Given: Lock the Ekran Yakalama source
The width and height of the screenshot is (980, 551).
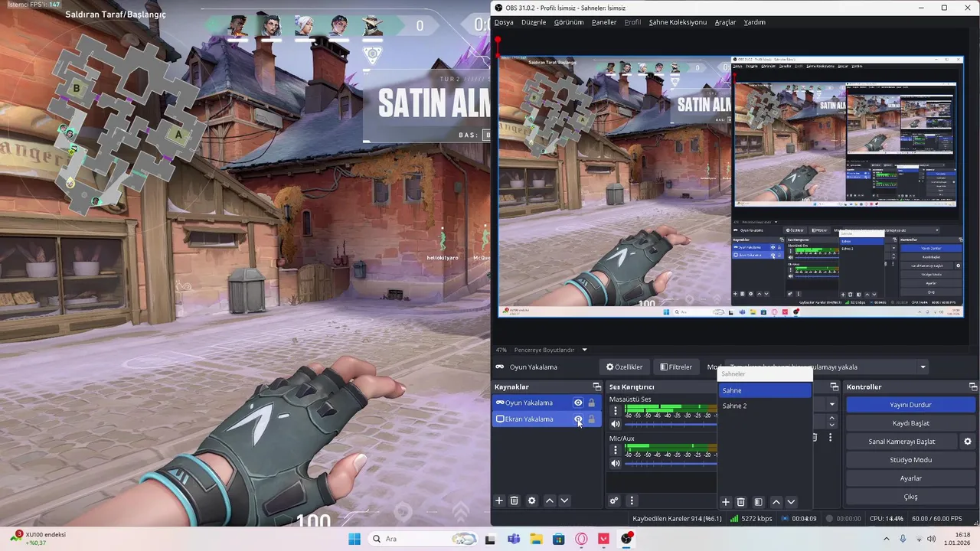Looking at the screenshot, I should pos(591,419).
